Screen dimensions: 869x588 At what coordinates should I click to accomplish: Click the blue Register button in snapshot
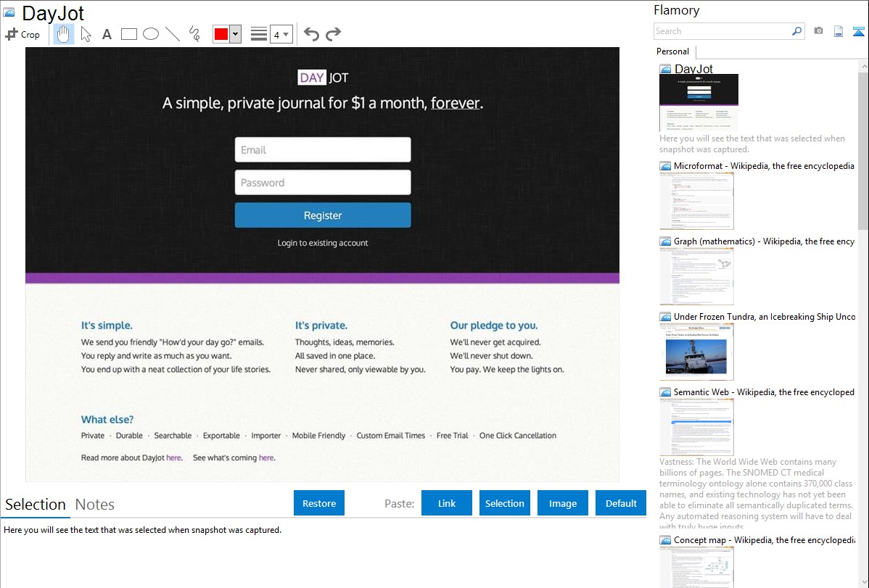coord(323,215)
